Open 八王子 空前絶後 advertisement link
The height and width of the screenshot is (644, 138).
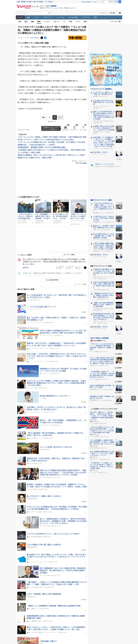(44, 594)
